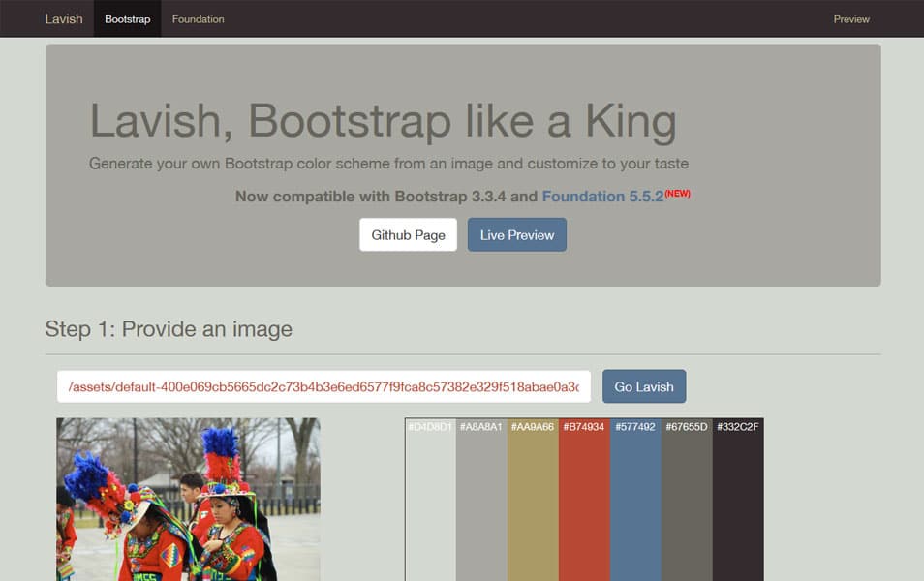This screenshot has width=924, height=581.
Task: Open the Foundation tab in navbar
Action: 198,19
